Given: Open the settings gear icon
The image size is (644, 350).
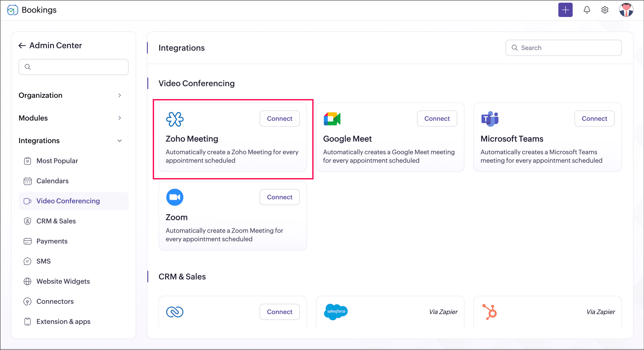Looking at the screenshot, I should point(604,10).
